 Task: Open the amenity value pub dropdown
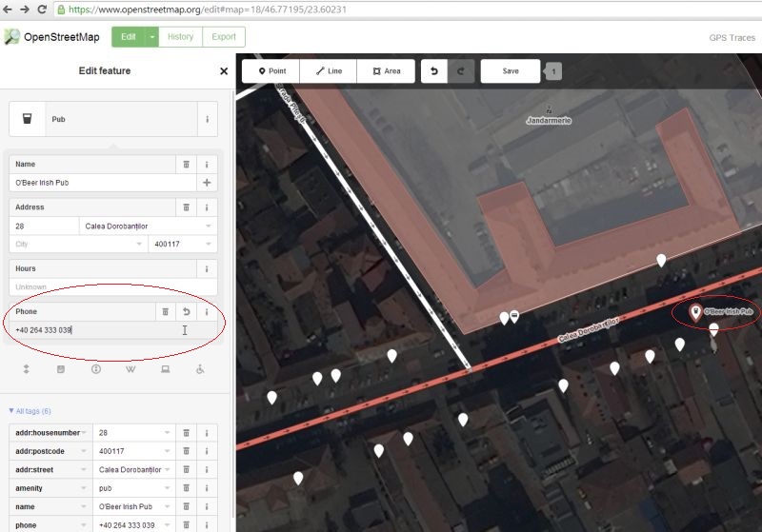click(167, 488)
